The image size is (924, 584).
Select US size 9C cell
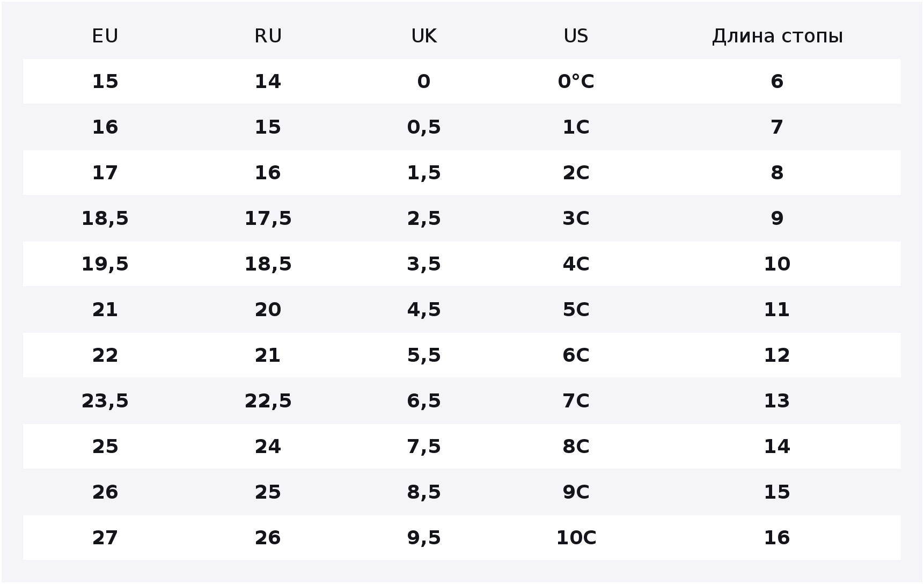click(x=576, y=492)
